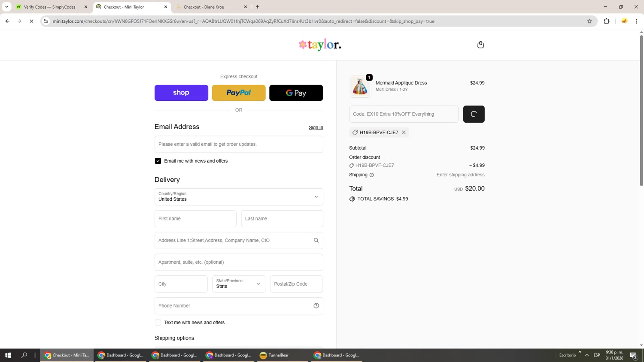
Task: Open the tab search dropdown arrow
Action: point(6,7)
